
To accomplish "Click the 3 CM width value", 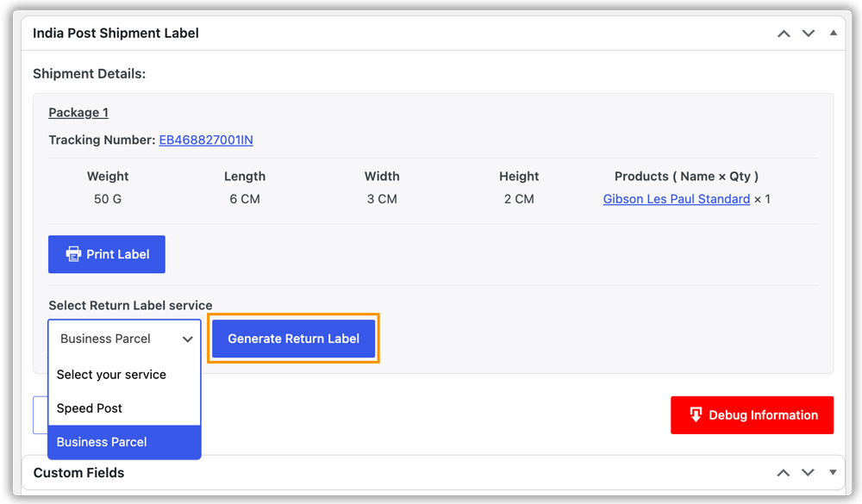I will 382,199.
